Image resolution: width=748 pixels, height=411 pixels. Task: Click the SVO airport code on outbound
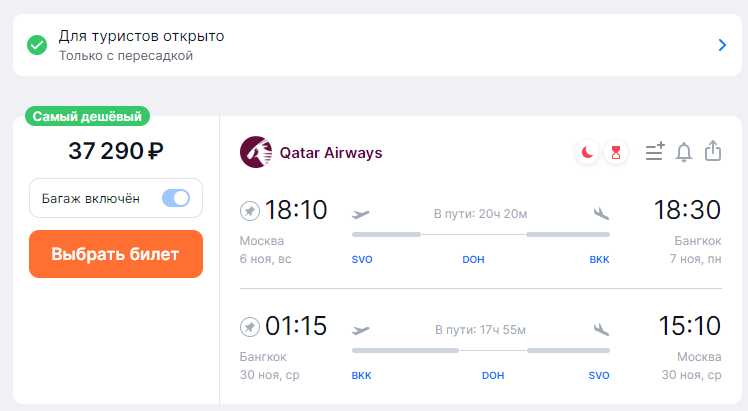(362, 260)
